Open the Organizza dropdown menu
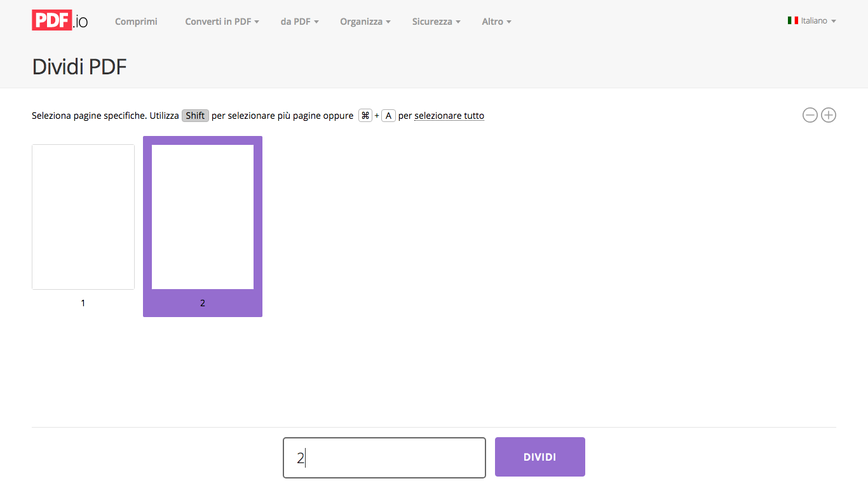Screen dimensions: 868x488 click(365, 22)
